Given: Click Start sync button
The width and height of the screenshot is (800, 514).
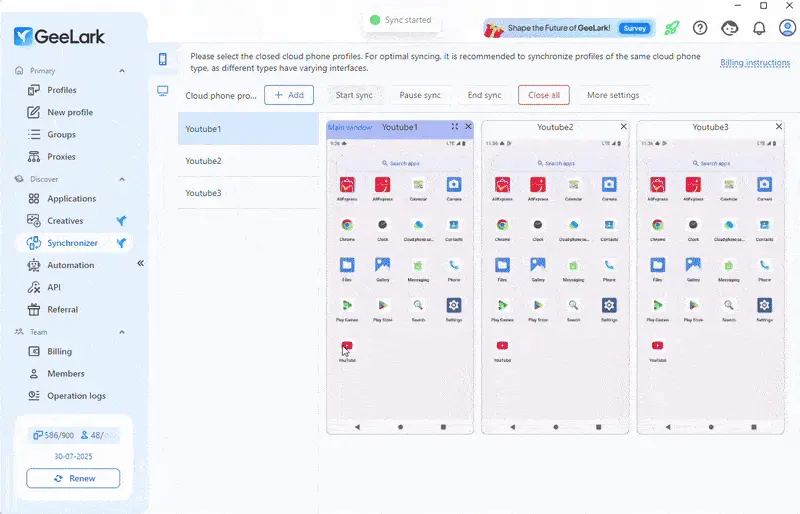Looking at the screenshot, I should pyautogui.click(x=354, y=95).
